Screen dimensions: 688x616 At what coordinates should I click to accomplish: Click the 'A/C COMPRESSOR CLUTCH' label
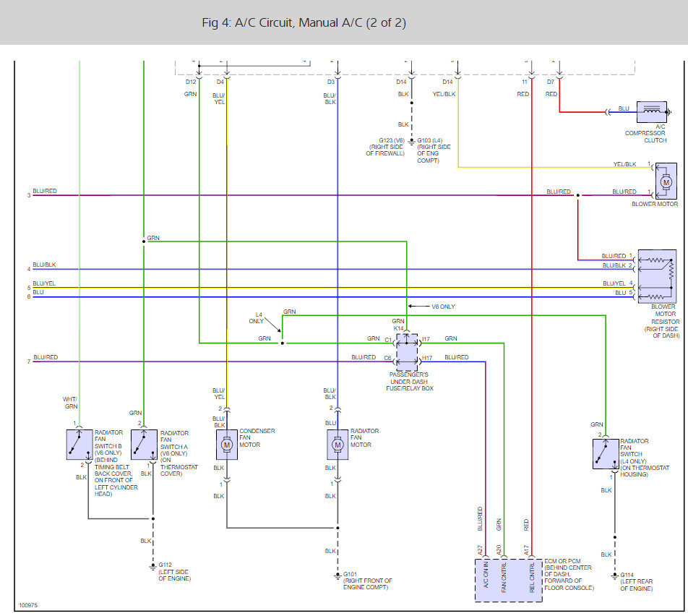point(645,134)
